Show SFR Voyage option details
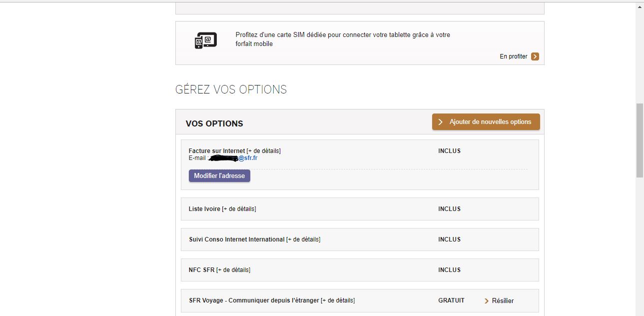The image size is (644, 316). [337, 300]
